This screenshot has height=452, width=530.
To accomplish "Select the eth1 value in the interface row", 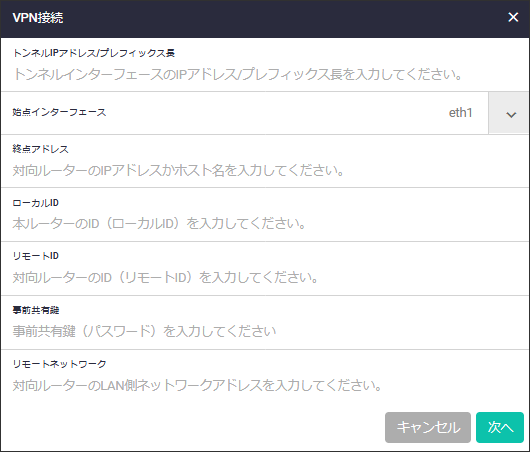I will (x=460, y=113).
